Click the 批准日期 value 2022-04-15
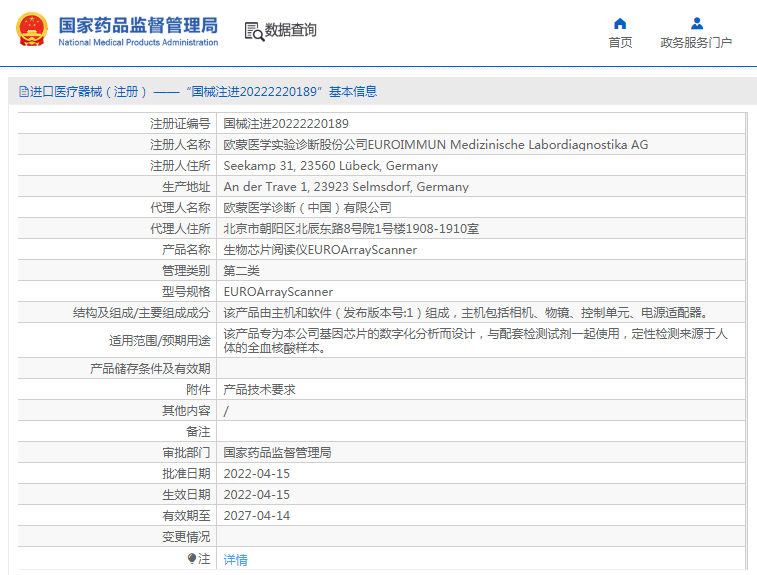757x575 pixels. click(x=256, y=474)
